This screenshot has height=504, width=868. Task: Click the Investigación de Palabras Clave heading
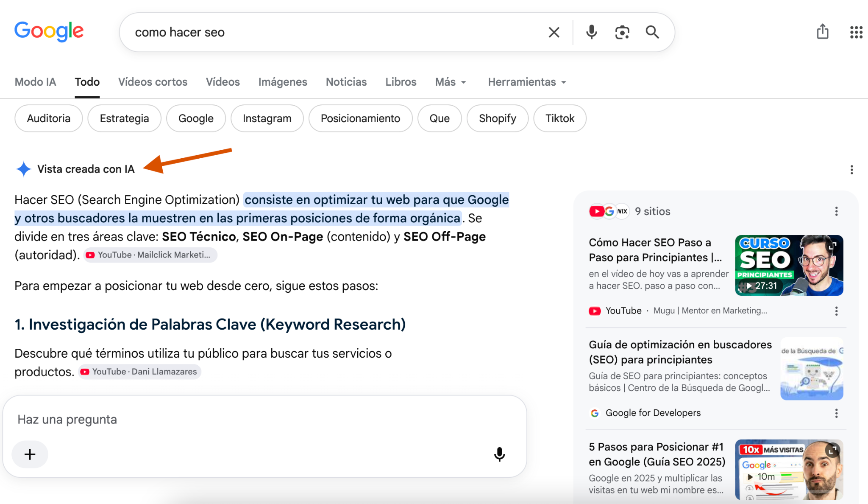210,325
